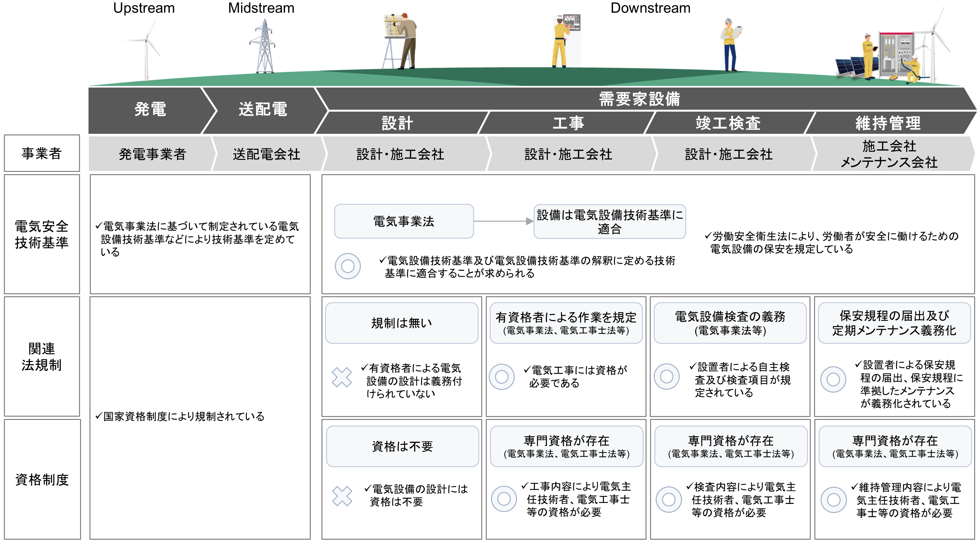Click the X mark beside 規制は無い description

click(x=341, y=377)
